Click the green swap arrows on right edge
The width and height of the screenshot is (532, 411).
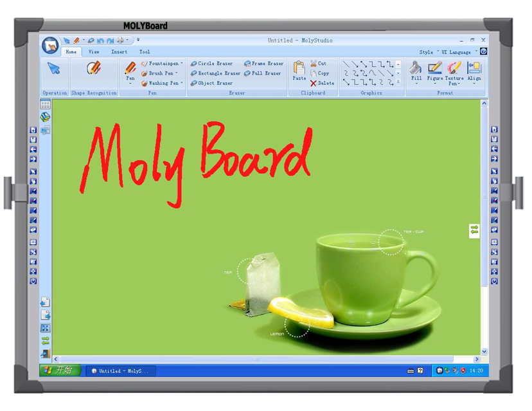(x=474, y=230)
